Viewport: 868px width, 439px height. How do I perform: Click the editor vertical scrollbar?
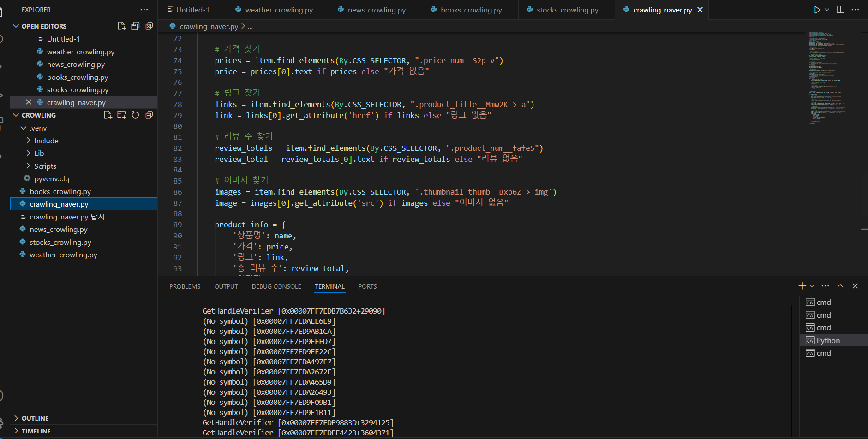pos(864,154)
